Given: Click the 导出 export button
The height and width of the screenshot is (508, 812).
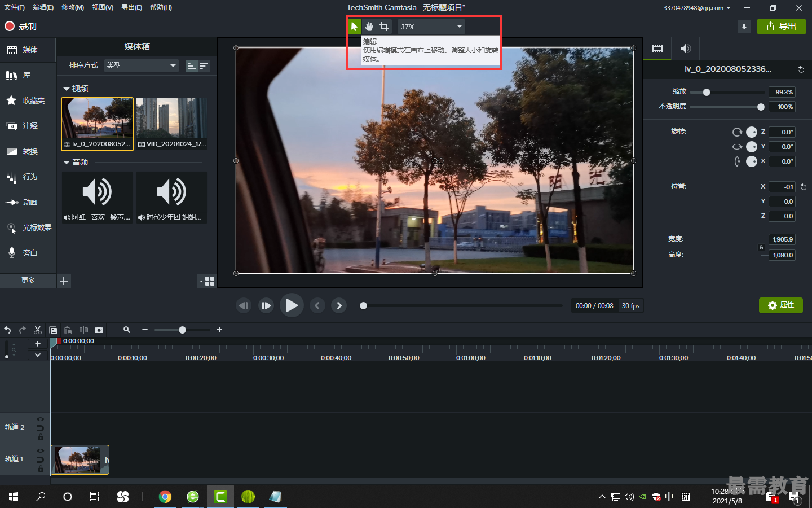Looking at the screenshot, I should tap(782, 27).
